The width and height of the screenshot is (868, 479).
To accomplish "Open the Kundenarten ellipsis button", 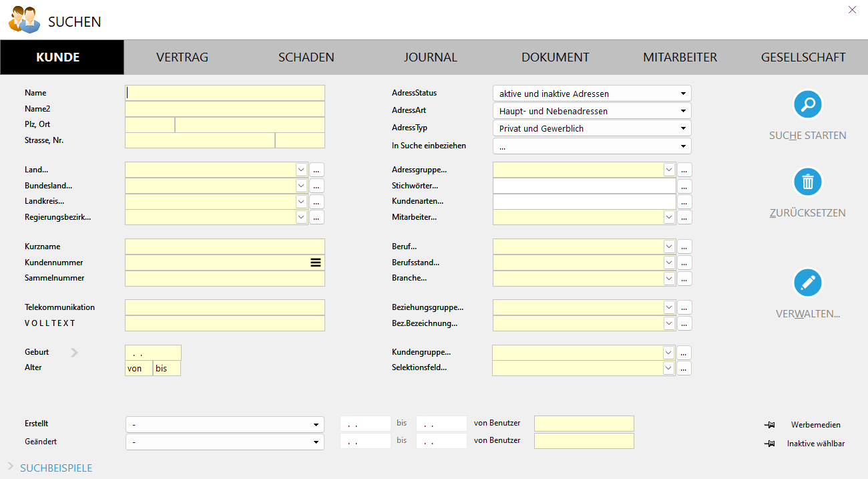I will 684,202.
